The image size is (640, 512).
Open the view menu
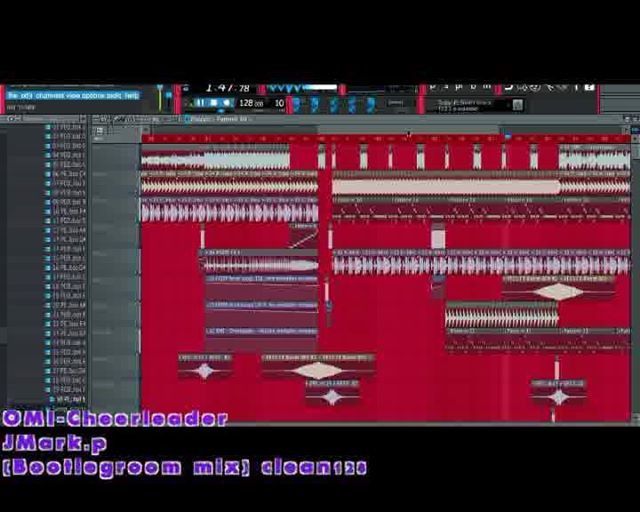(x=73, y=96)
